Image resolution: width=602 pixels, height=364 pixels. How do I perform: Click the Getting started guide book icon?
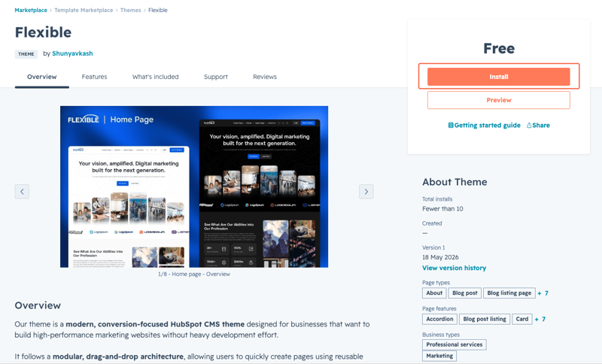coord(451,125)
